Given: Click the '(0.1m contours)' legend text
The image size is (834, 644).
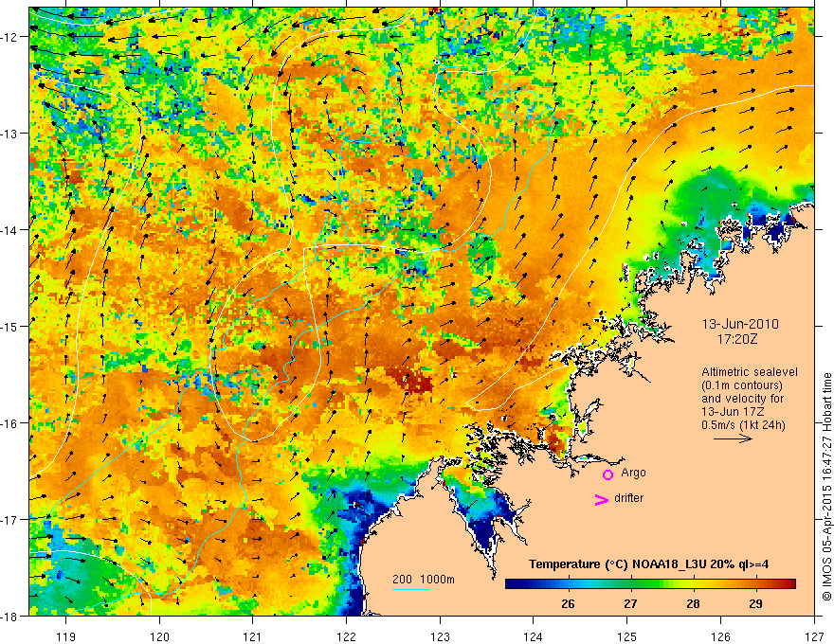Looking at the screenshot, I should [742, 385].
